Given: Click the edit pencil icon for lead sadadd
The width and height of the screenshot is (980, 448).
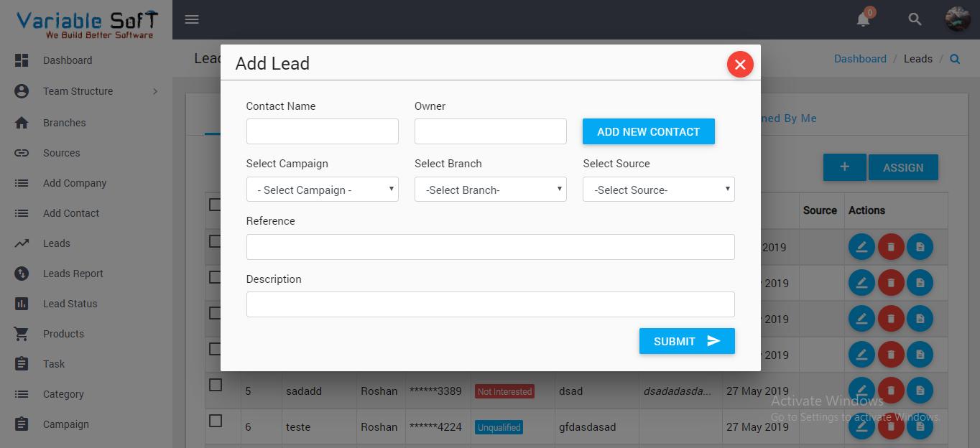Looking at the screenshot, I should click(x=861, y=391).
